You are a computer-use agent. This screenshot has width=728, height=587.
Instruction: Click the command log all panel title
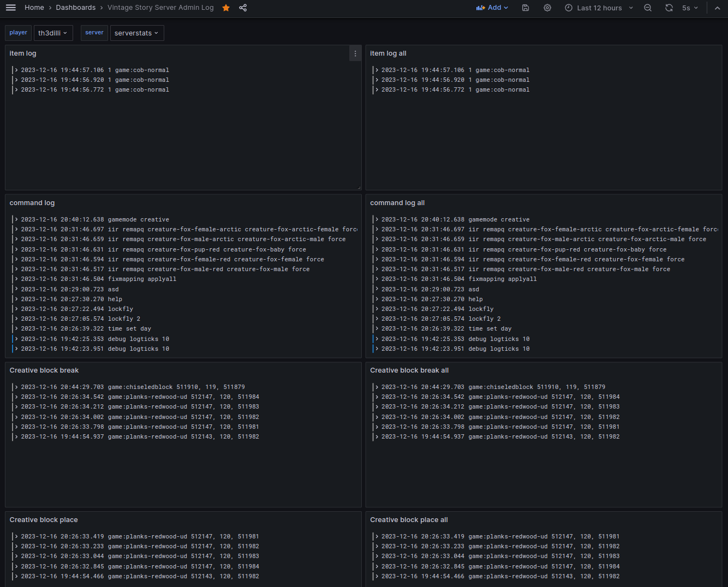point(397,203)
